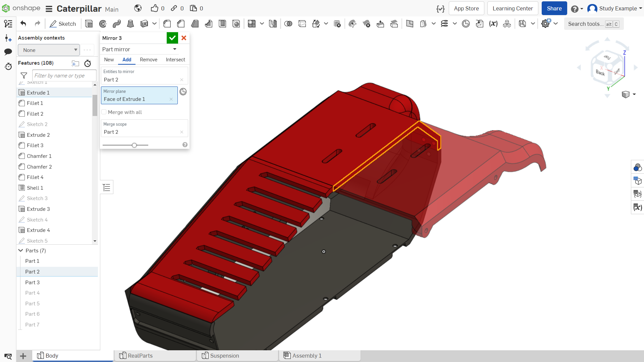Click the Share button
This screenshot has height=362, width=644.
554,8
